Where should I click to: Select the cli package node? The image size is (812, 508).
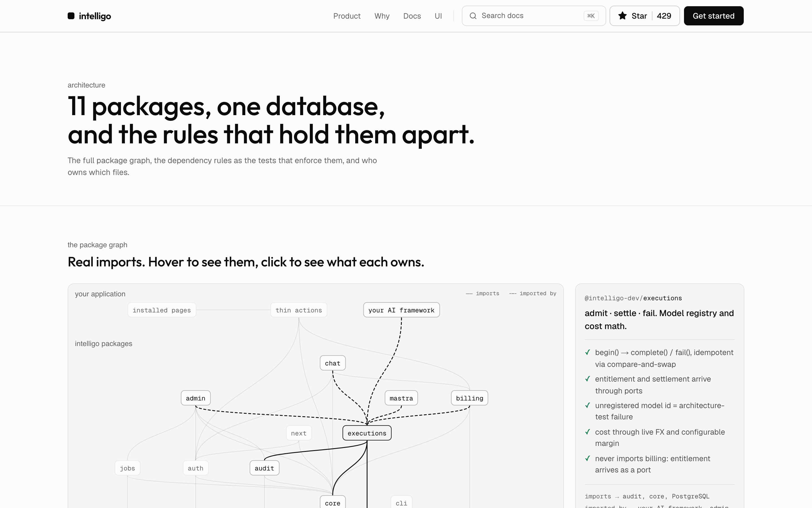coord(401,502)
